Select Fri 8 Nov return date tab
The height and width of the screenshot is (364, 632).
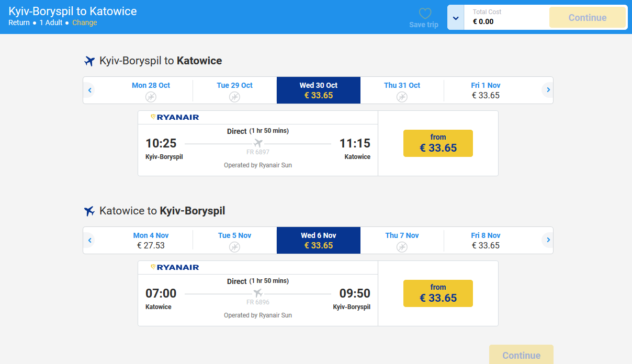click(486, 241)
